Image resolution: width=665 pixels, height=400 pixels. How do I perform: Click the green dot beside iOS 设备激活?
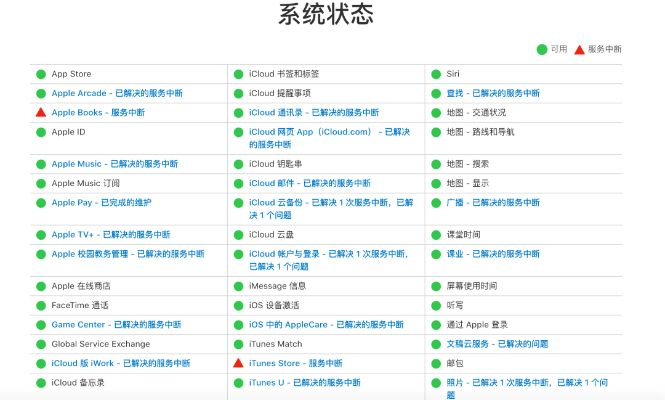[238, 305]
